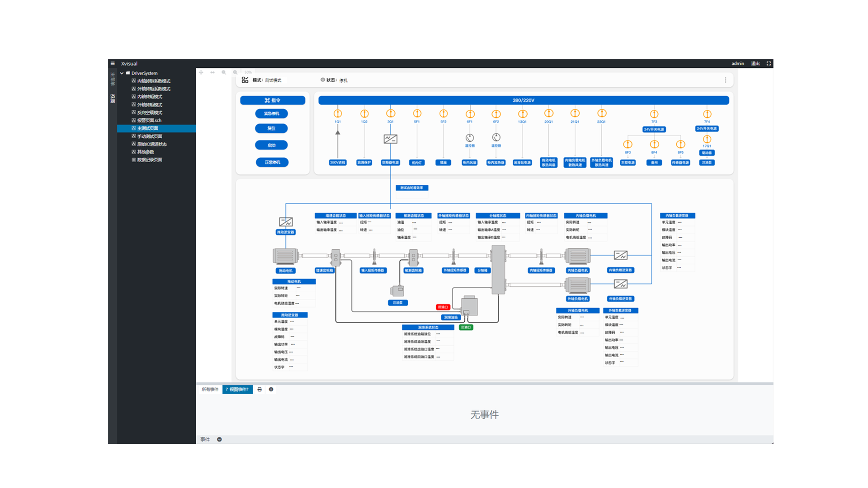
Task: Toggle the 13Q1 breaker switch
Action: pos(523,114)
